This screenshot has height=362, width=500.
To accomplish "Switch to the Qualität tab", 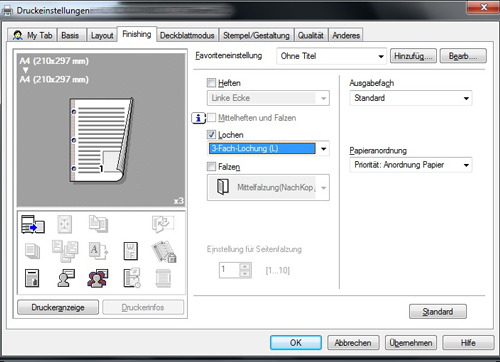I will click(311, 35).
